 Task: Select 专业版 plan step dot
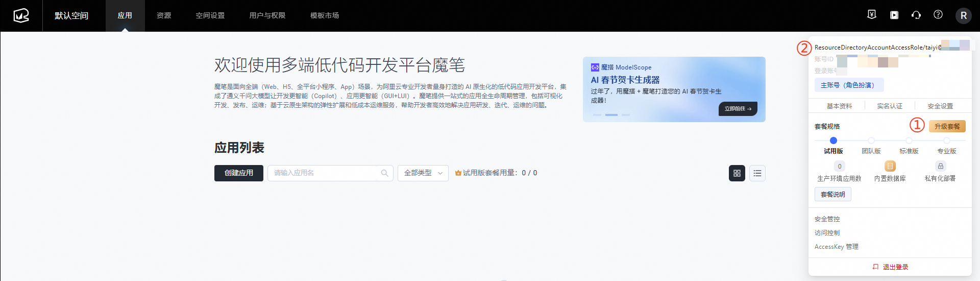pyautogui.click(x=947, y=140)
